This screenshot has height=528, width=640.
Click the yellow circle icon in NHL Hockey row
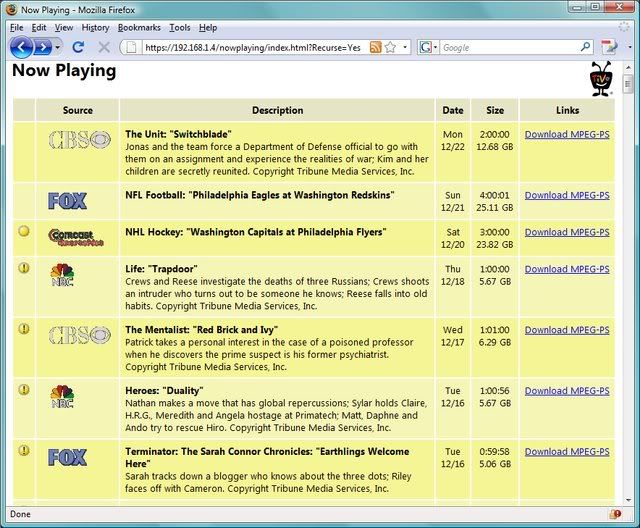(x=24, y=231)
